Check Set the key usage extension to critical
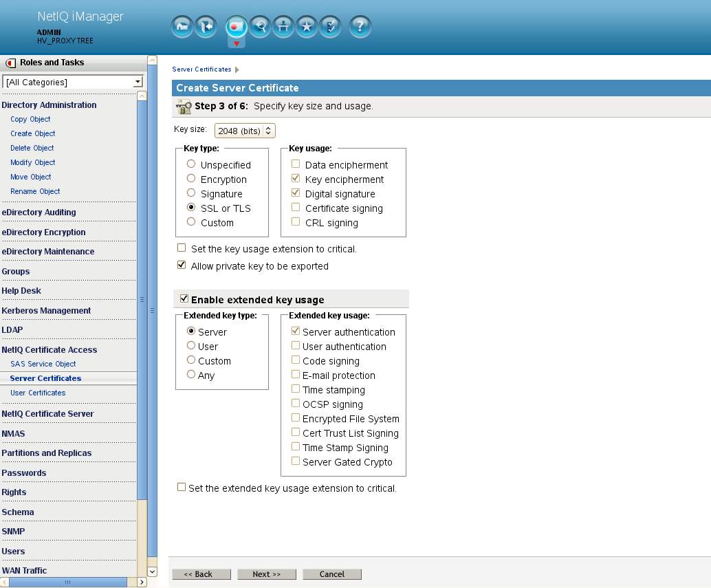Viewport: 711px width, 588px height. point(182,248)
